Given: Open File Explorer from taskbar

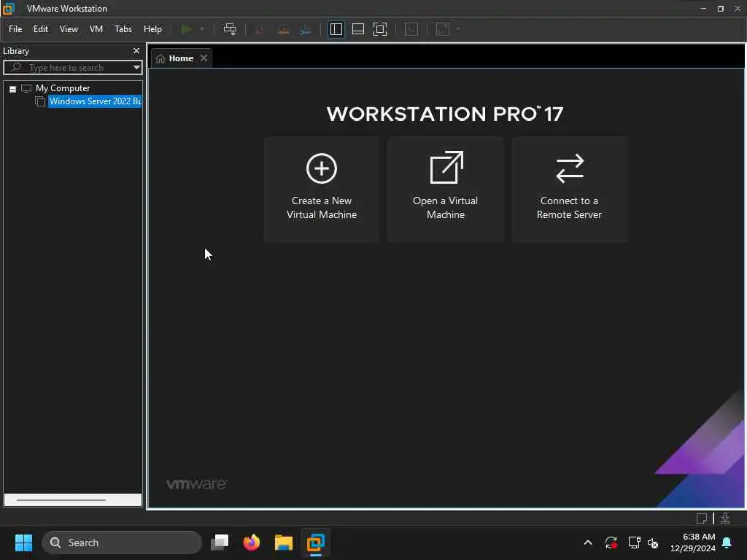Looking at the screenshot, I should point(284,542).
